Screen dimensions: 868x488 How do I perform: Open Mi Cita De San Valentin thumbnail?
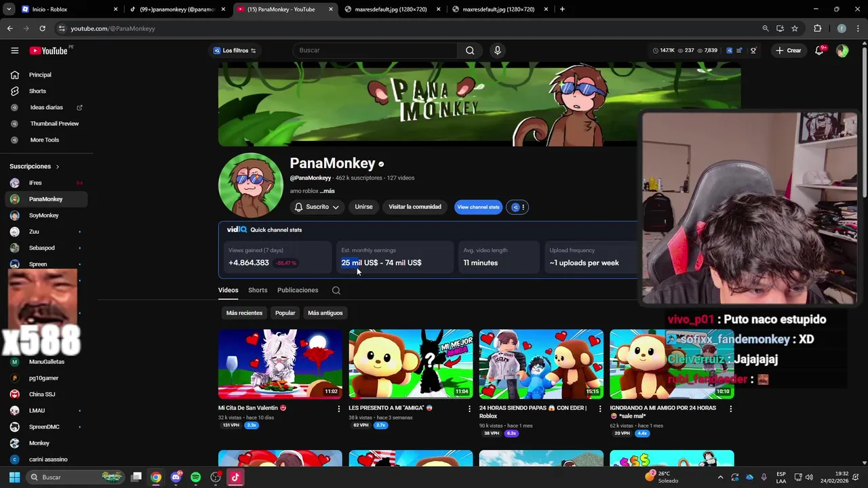pyautogui.click(x=280, y=364)
